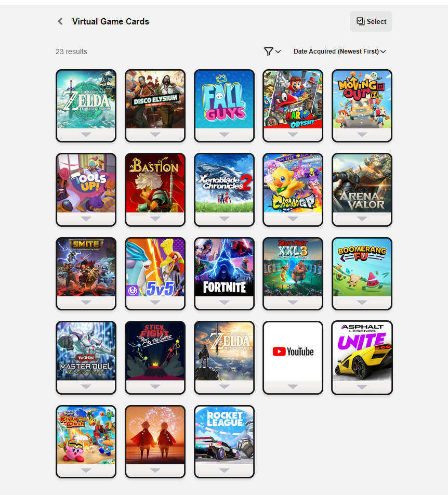Click the Virtual Game Cards heading

coord(110,21)
